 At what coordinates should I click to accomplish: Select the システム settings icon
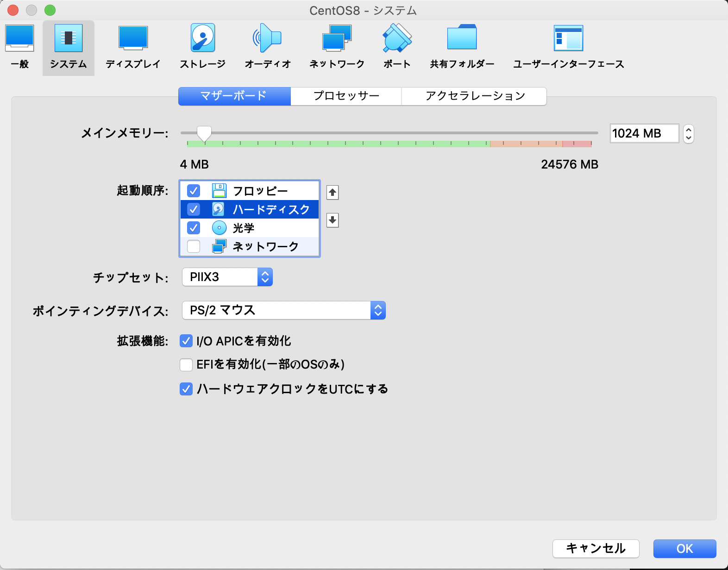tap(69, 47)
